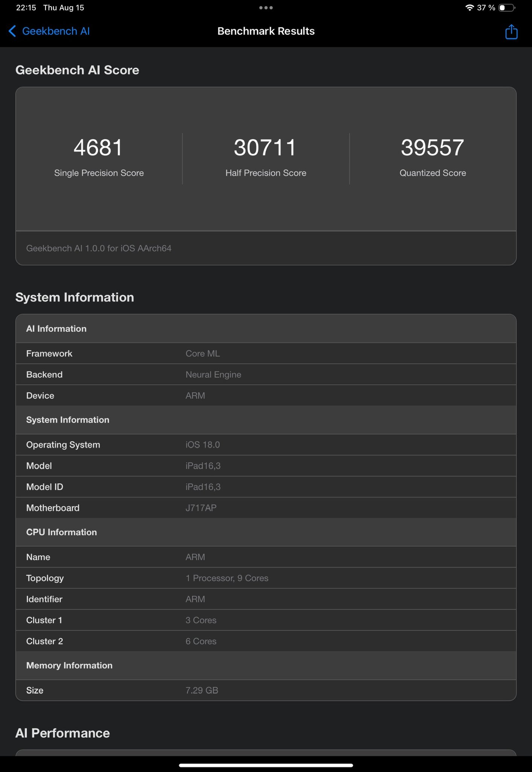Select the Topology row label
The width and height of the screenshot is (532, 772).
[45, 578]
